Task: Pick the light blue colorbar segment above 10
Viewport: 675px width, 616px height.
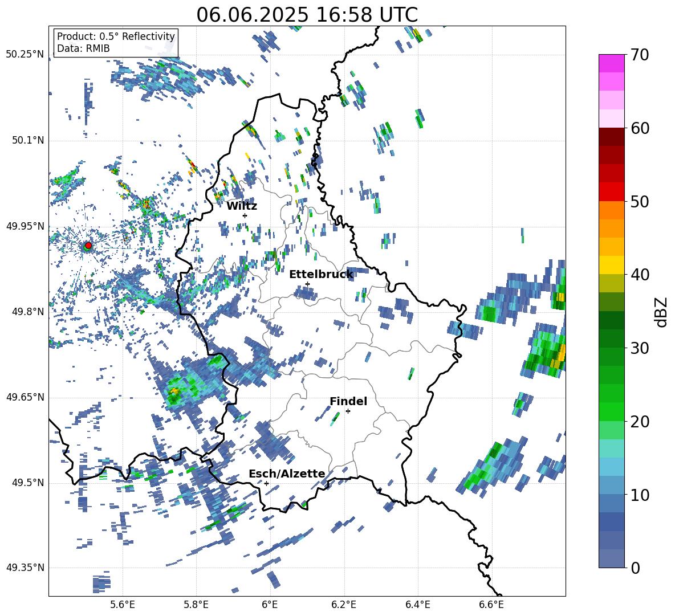Action: pyautogui.click(x=611, y=486)
